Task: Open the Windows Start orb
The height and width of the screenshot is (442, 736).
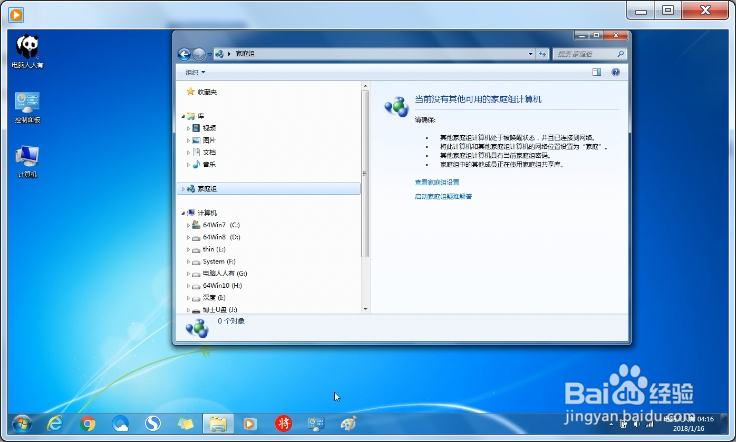Action: point(22,424)
